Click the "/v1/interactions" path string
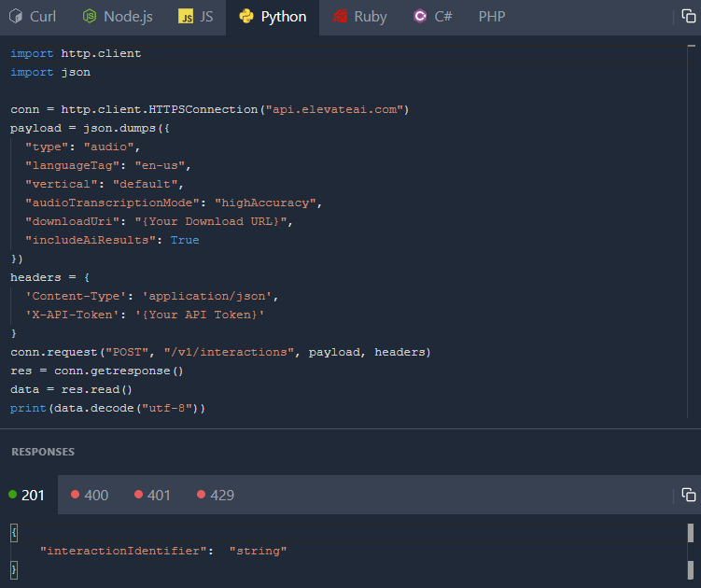The width and height of the screenshot is (701, 588). pos(229,353)
